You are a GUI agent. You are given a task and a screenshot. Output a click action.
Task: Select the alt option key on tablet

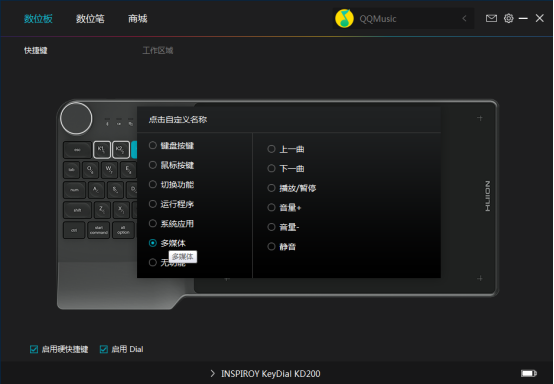coord(123,230)
